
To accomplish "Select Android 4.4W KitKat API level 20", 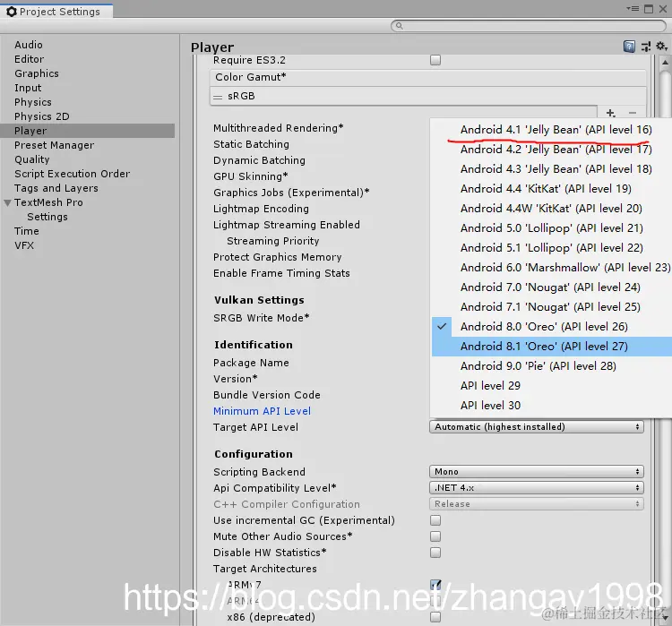I will pyautogui.click(x=552, y=209).
